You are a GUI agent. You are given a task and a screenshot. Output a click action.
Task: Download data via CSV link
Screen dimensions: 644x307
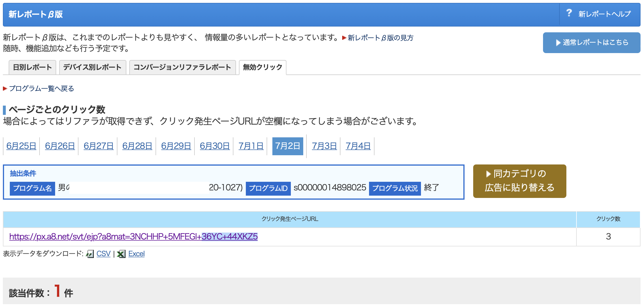click(x=103, y=254)
